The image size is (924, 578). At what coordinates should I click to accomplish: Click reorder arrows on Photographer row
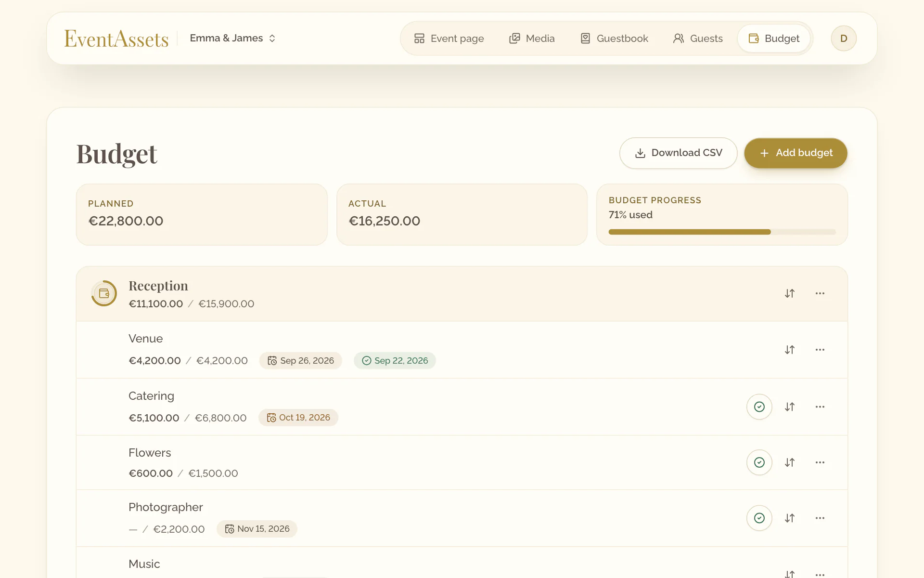pyautogui.click(x=790, y=518)
